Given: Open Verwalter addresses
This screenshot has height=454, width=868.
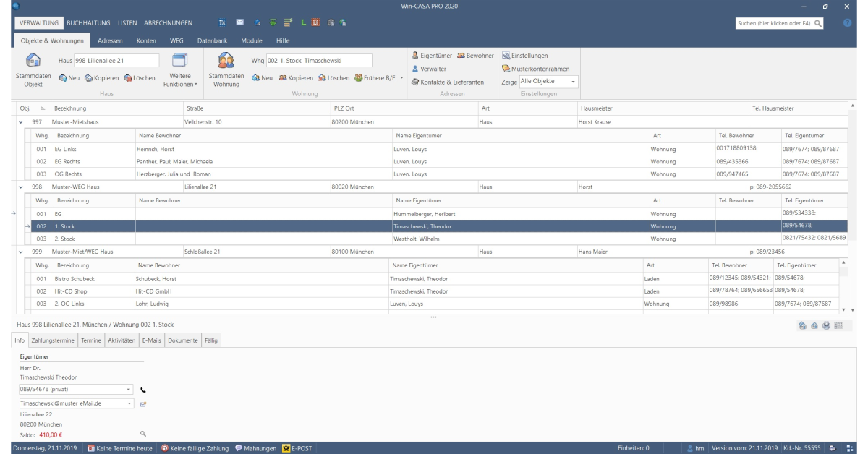Looking at the screenshot, I should pyautogui.click(x=430, y=69).
